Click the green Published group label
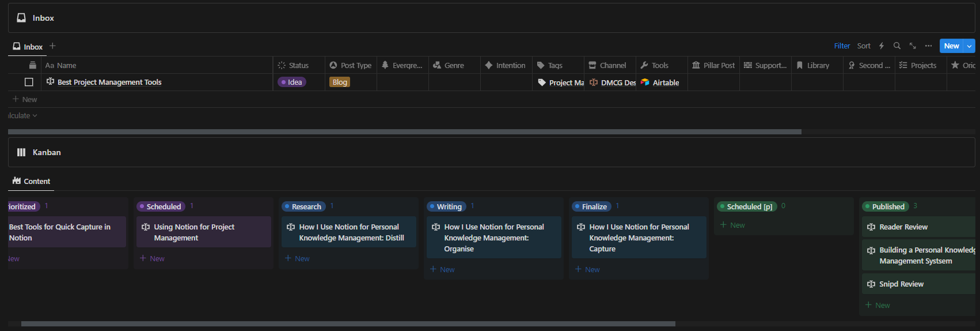The height and width of the screenshot is (331, 980). (x=885, y=206)
